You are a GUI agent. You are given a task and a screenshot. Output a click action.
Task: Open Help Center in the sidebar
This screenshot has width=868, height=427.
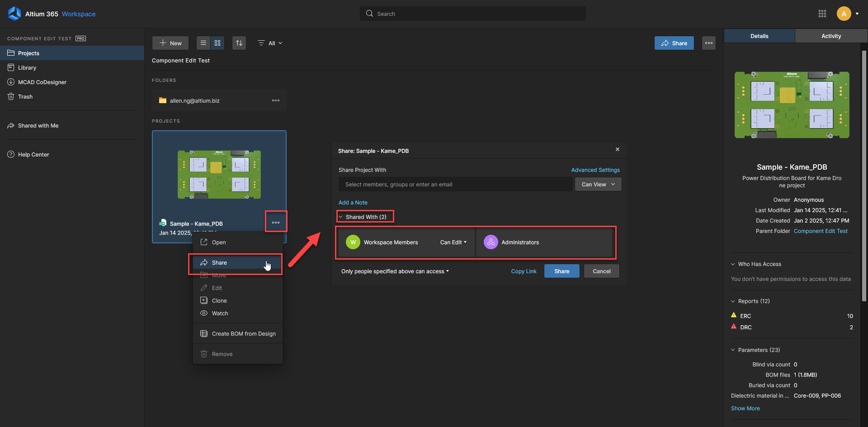[72, 154]
